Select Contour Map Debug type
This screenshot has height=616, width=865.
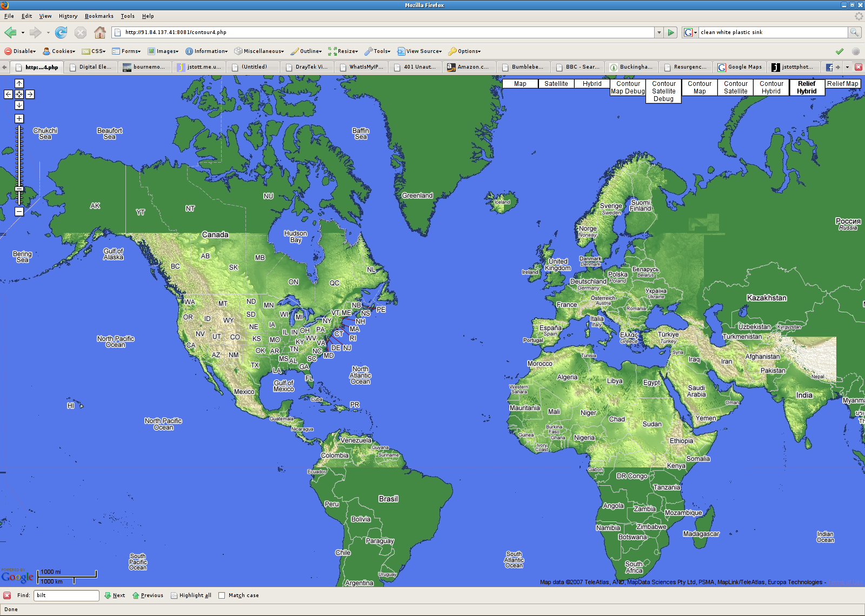tap(628, 88)
